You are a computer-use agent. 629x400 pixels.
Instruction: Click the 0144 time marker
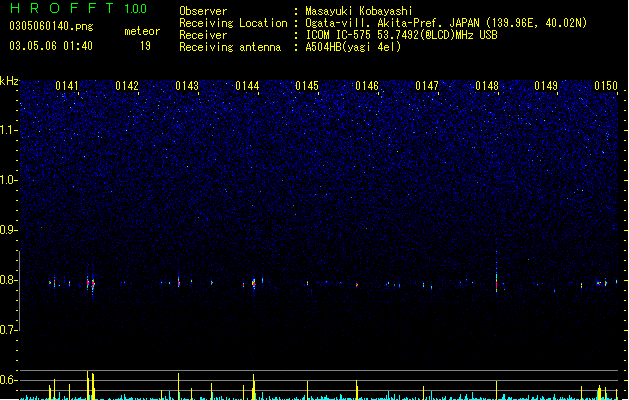(247, 86)
